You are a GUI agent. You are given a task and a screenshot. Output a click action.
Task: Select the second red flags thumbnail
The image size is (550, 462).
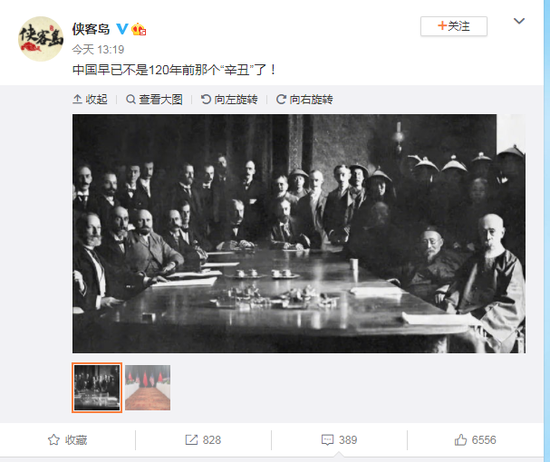(148, 388)
